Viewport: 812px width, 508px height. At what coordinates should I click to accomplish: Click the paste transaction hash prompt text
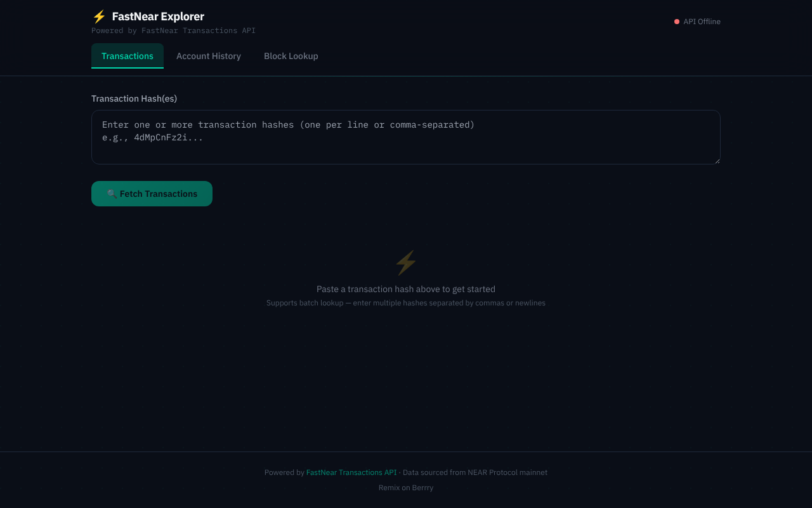405,289
